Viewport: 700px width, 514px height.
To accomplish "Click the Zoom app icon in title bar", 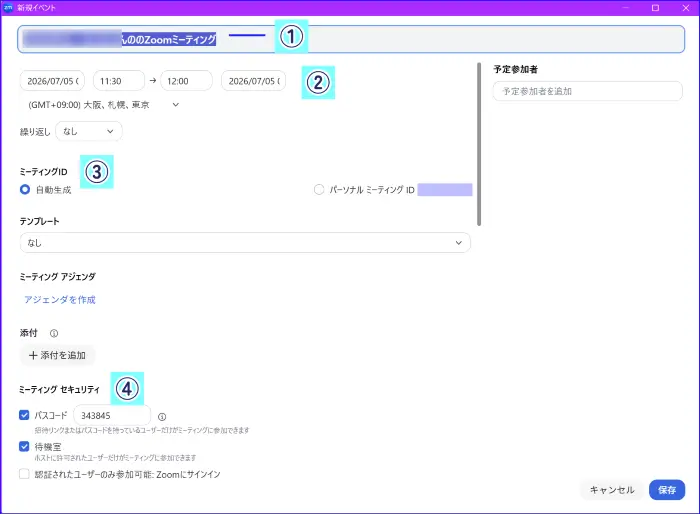I will (8, 8).
